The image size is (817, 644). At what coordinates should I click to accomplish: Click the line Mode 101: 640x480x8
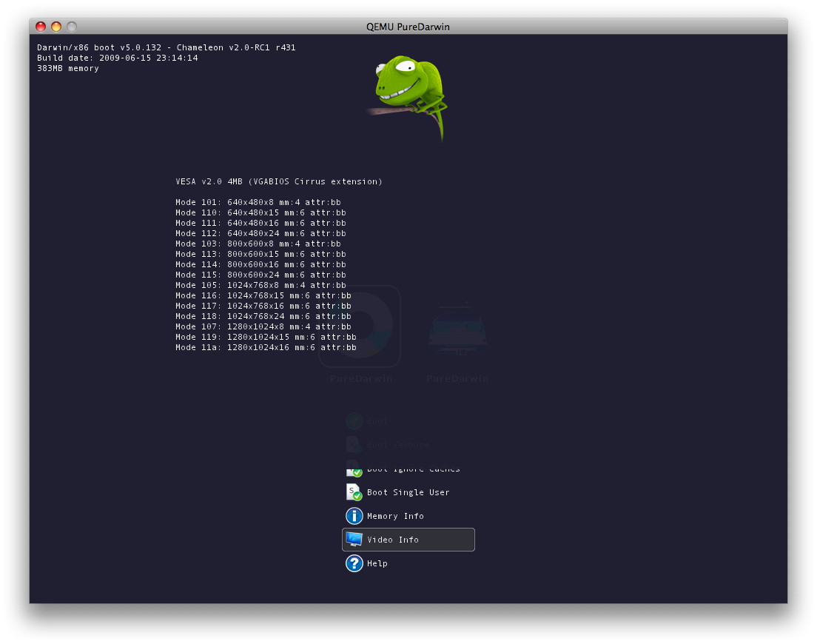258,202
